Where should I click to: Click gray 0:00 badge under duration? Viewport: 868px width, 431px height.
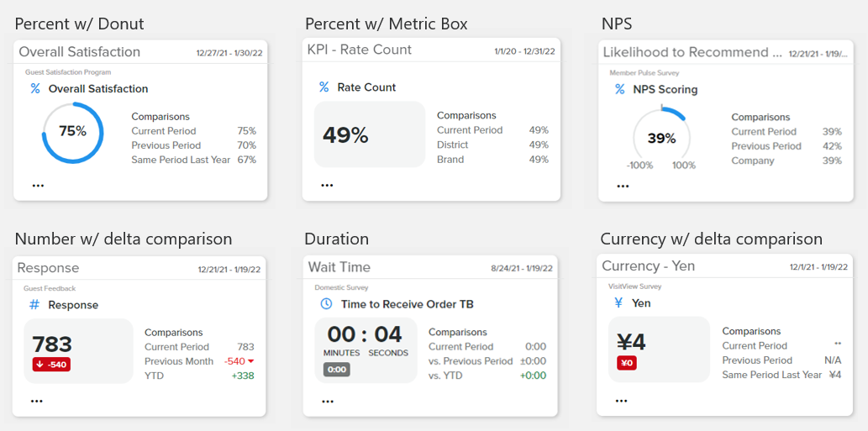click(337, 370)
